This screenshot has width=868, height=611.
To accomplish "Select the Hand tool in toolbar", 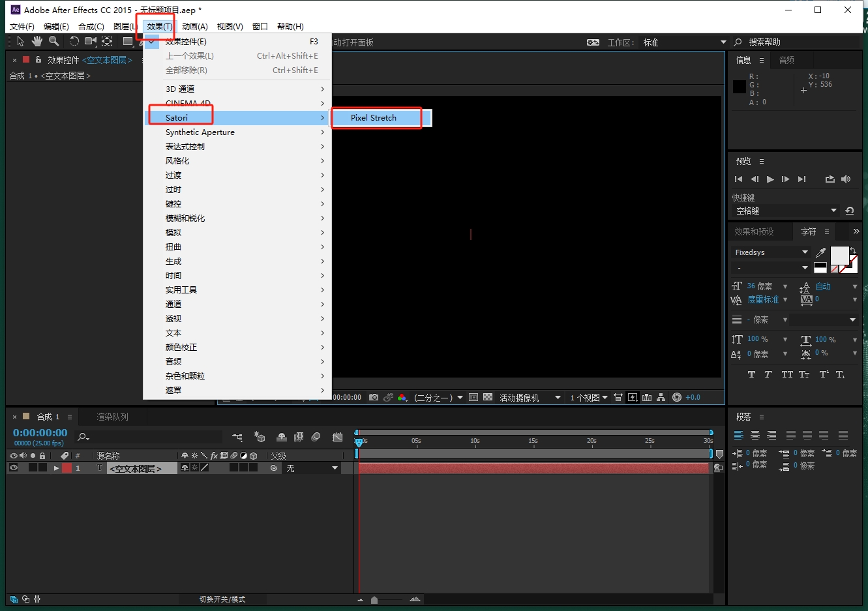I will (x=37, y=42).
